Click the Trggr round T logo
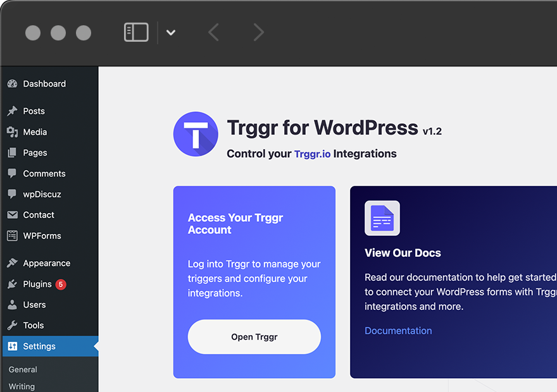 196,134
